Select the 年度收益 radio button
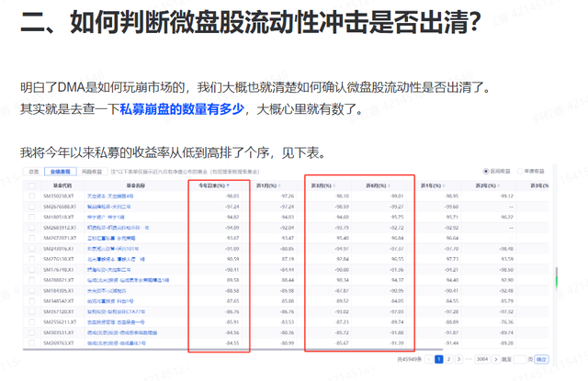Screen dimensions: 588x381 pos(520,171)
